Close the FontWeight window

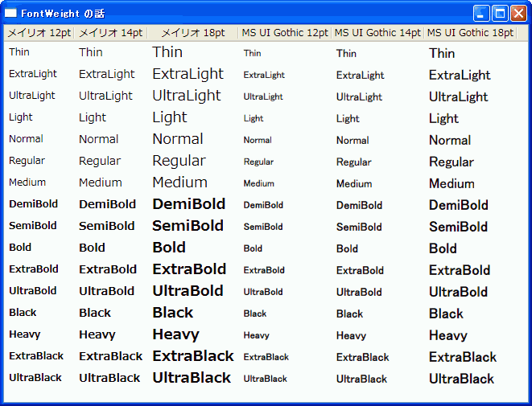point(518,14)
